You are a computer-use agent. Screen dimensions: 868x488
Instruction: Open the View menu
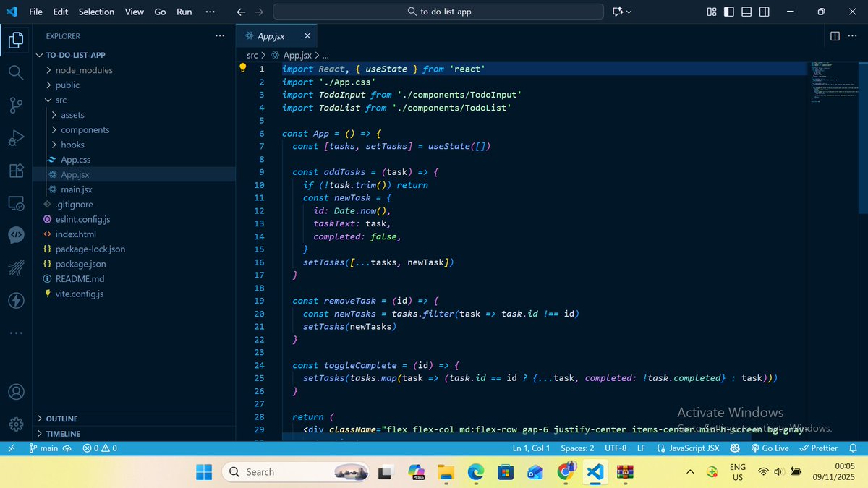pos(134,11)
